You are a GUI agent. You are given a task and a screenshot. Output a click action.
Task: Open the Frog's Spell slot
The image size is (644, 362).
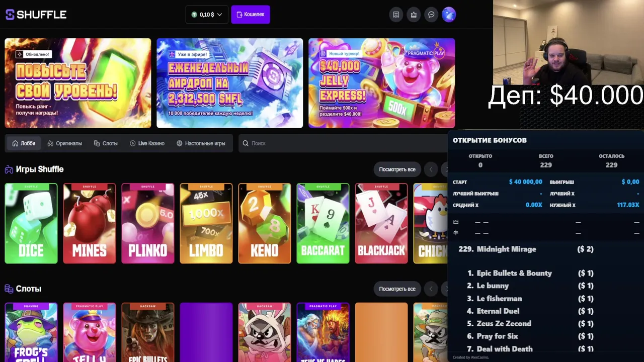tap(31, 332)
